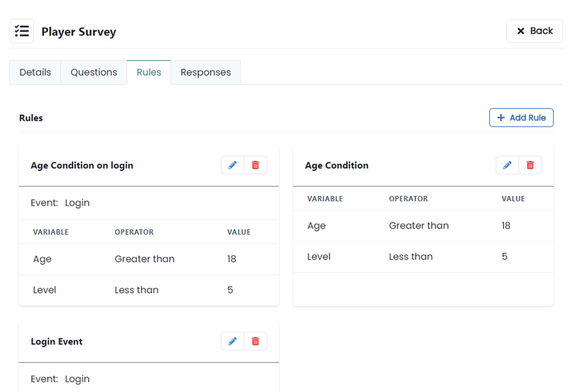Delete the Login Event rule
Image resolution: width=583 pixels, height=392 pixels.
[x=255, y=341]
